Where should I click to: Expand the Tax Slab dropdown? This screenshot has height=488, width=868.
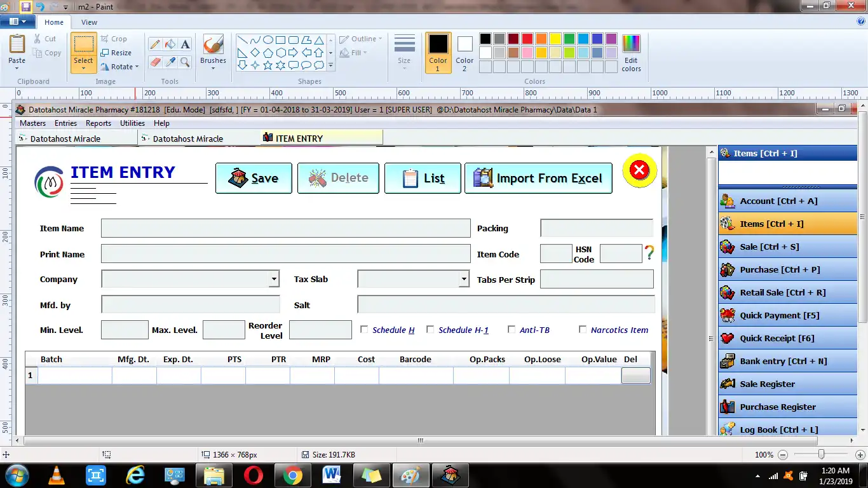pyautogui.click(x=464, y=279)
